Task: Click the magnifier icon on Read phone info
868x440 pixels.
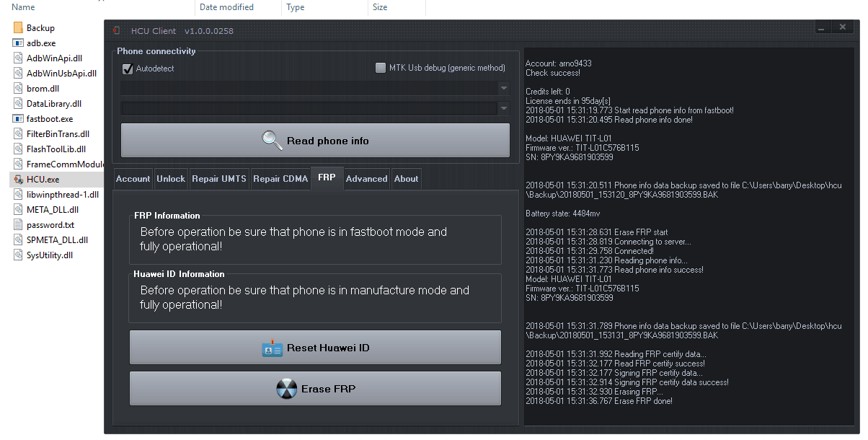Action: point(272,140)
